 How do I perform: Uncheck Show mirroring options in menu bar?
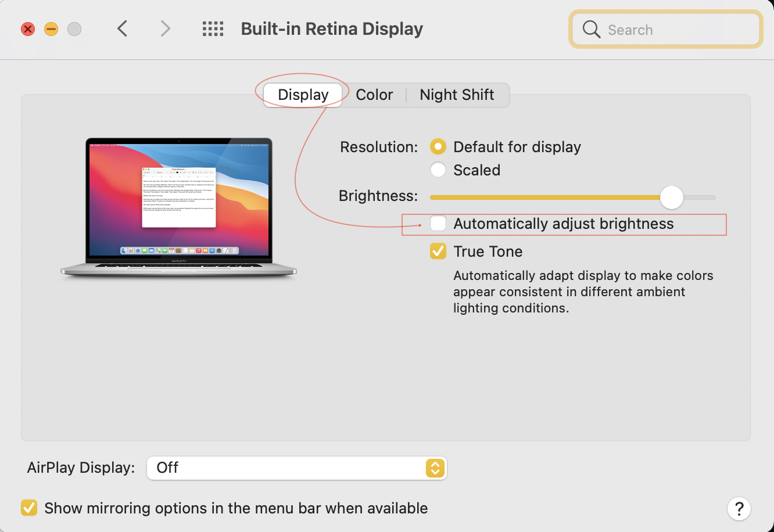click(x=29, y=508)
